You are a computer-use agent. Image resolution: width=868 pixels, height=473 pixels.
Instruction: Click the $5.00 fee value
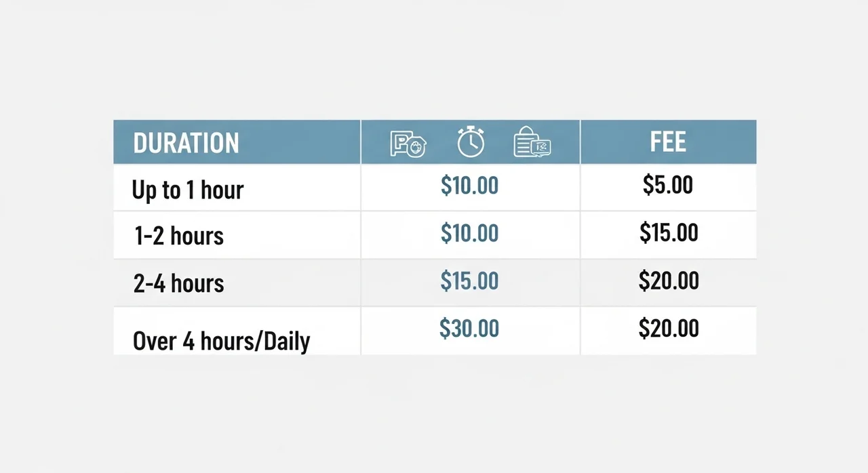pyautogui.click(x=668, y=184)
